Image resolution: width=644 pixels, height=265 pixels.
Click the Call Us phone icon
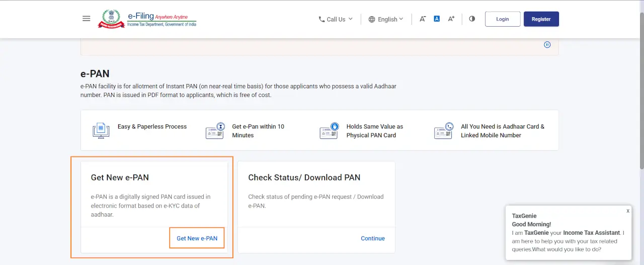pos(321,19)
